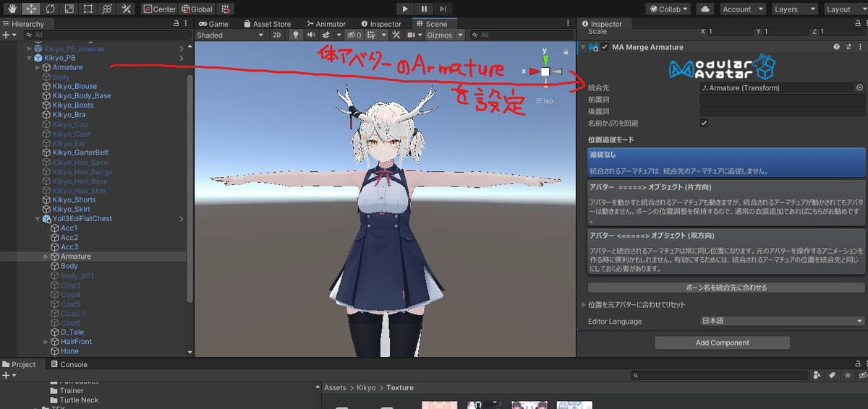
Task: Select the combined Transform tool
Action: pyautogui.click(x=107, y=9)
